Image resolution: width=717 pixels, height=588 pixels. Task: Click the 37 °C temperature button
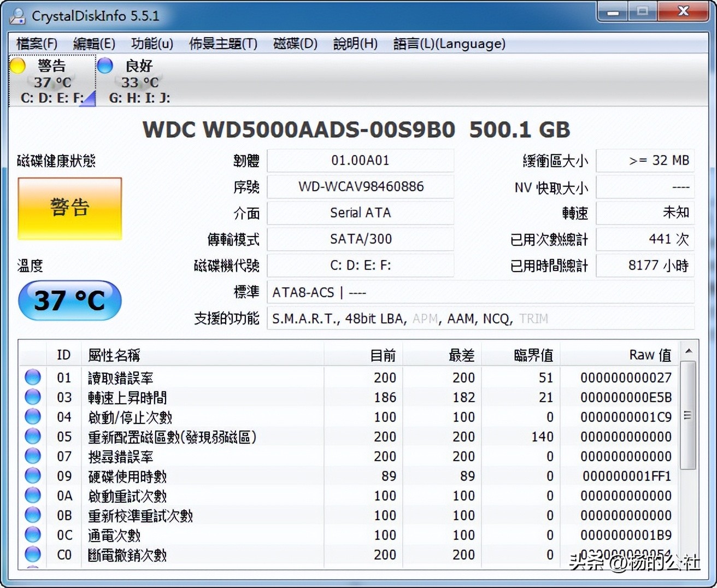(x=69, y=301)
